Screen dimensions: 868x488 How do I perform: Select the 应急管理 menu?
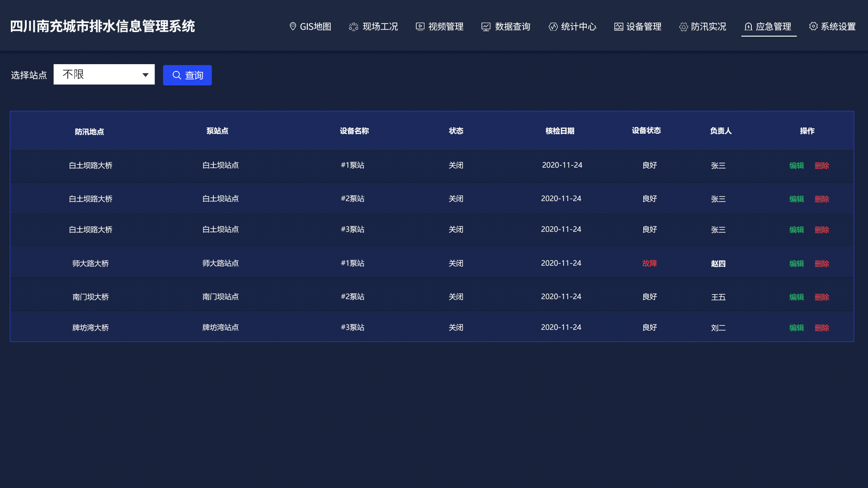(768, 27)
